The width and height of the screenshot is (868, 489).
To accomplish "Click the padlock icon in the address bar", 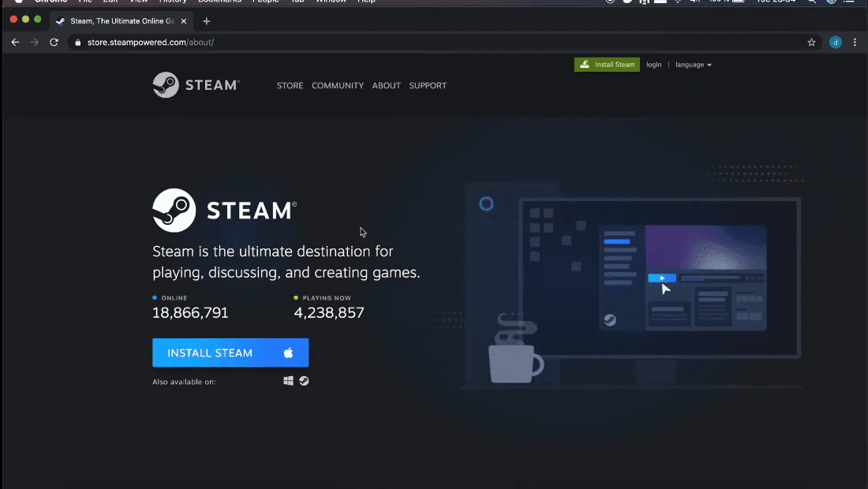I will pos(77,42).
